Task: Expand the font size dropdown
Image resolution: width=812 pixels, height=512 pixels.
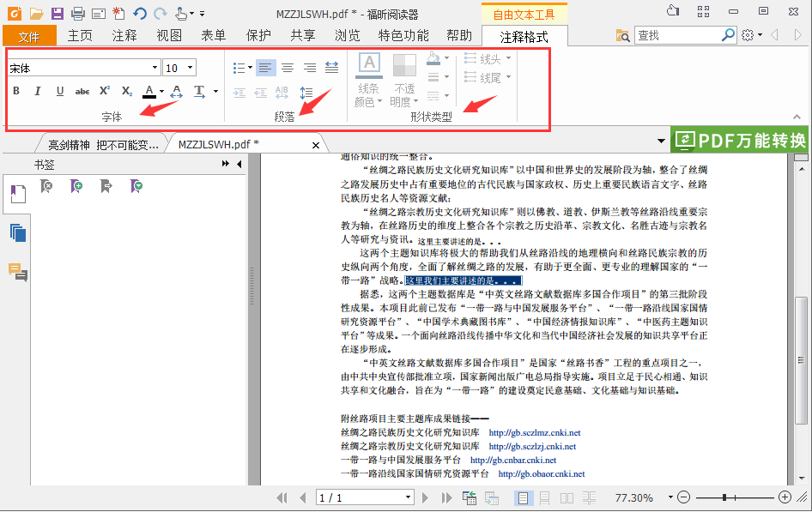Action: [x=190, y=68]
